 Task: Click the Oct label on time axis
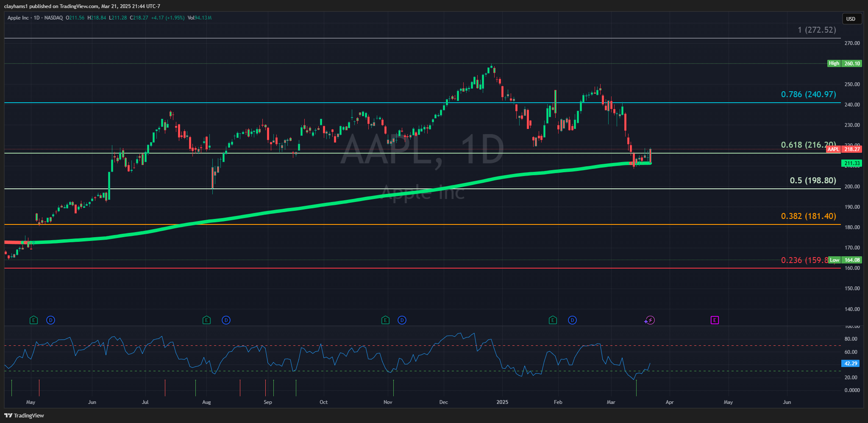(x=323, y=402)
